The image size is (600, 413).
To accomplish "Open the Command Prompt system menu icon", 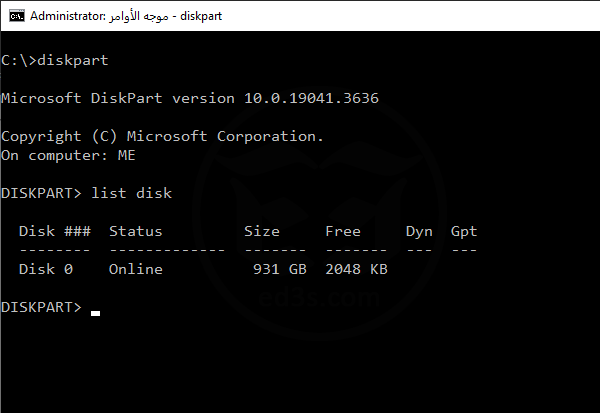I will 13,16.
